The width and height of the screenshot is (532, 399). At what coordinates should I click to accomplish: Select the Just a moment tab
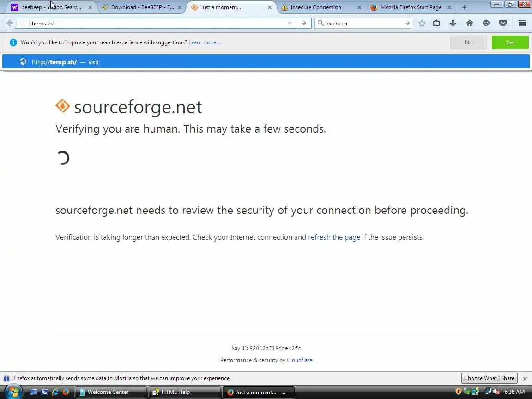coord(231,7)
